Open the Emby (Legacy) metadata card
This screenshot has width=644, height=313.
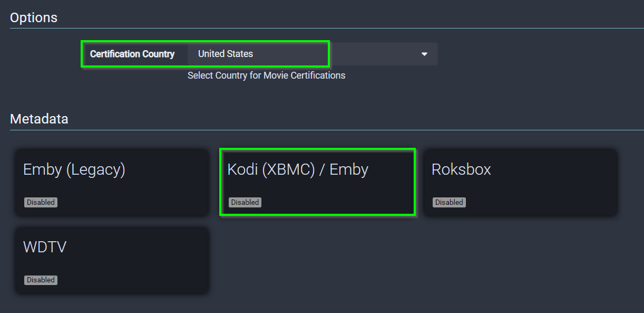[112, 183]
